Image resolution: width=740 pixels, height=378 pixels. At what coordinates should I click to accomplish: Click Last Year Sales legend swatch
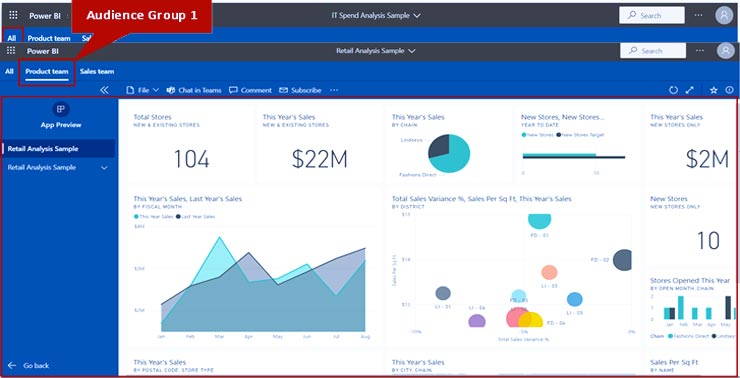pyautogui.click(x=178, y=217)
